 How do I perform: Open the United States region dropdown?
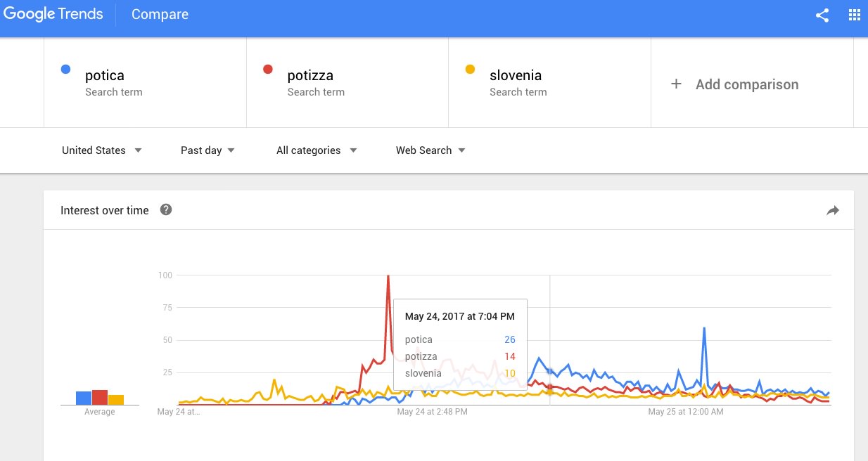(x=102, y=150)
